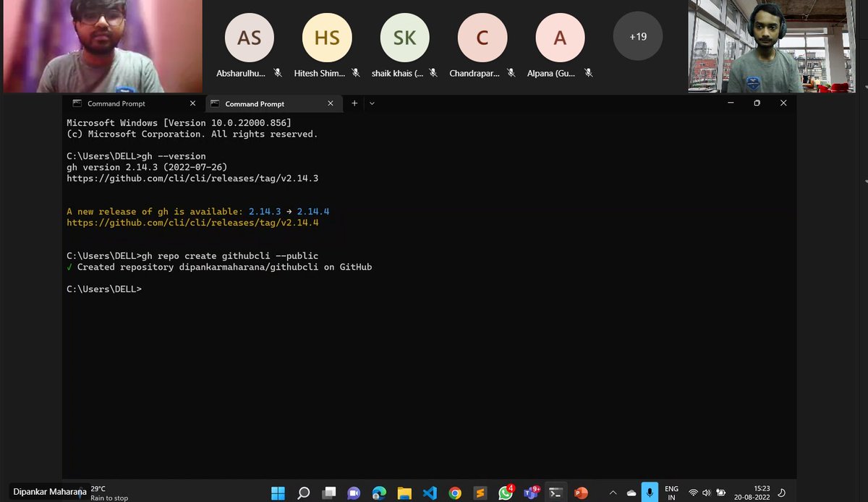Open Windows Terminal taskbar icon
Viewport: 868px width, 502px height.
(556, 493)
